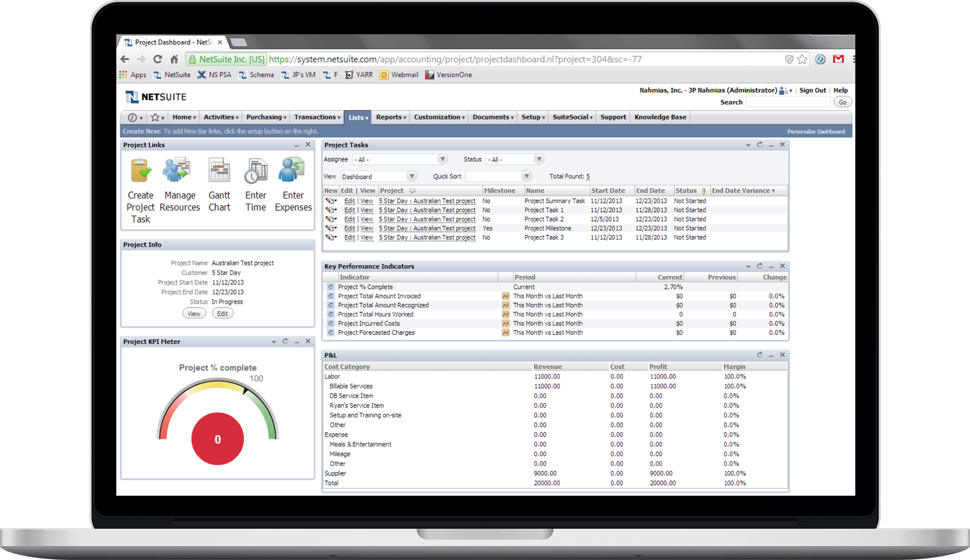The height and width of the screenshot is (560, 970).
Task: Refresh the Project Tasks portlet
Action: (x=760, y=145)
